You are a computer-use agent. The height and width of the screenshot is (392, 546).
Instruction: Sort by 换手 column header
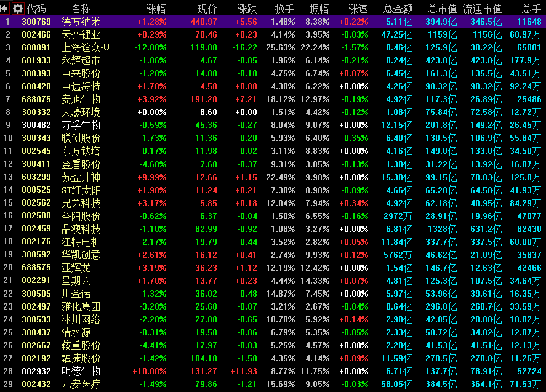pos(285,9)
